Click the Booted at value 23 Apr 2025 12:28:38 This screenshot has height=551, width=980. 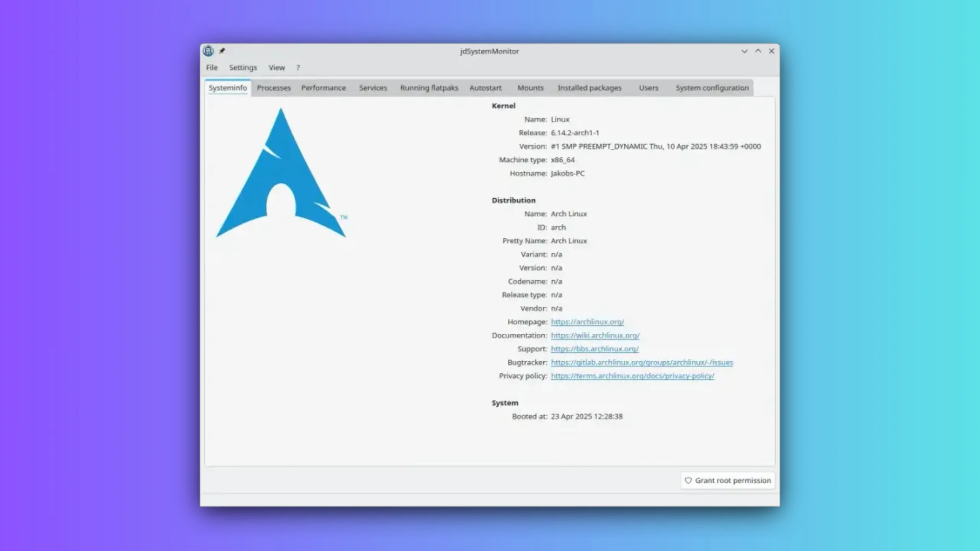(586, 416)
